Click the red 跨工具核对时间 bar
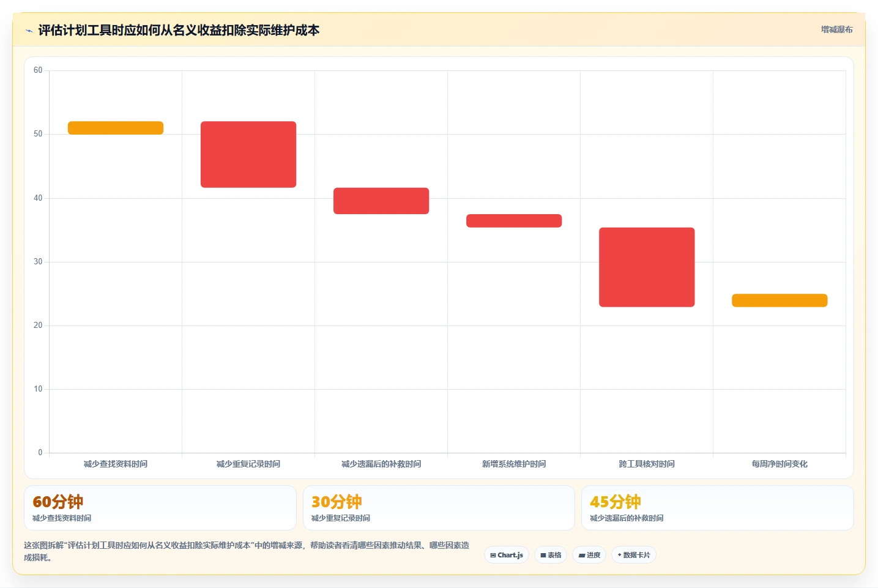The image size is (878, 588). 647,267
